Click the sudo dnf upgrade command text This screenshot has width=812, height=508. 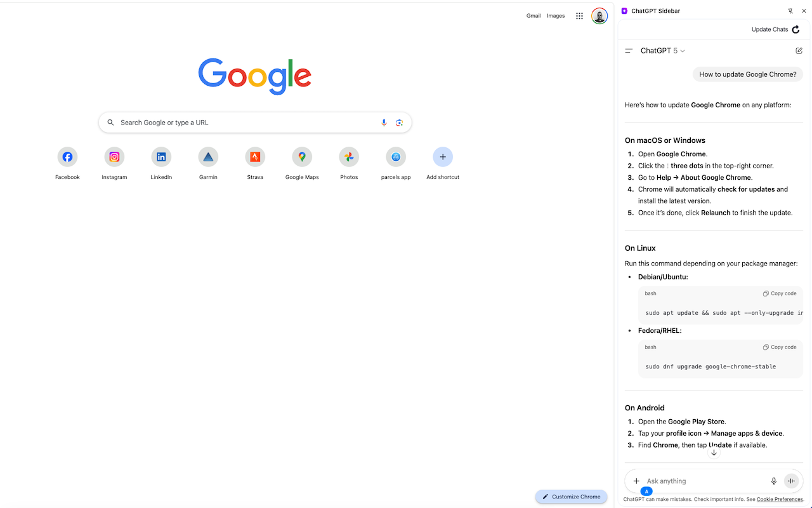pos(710,366)
